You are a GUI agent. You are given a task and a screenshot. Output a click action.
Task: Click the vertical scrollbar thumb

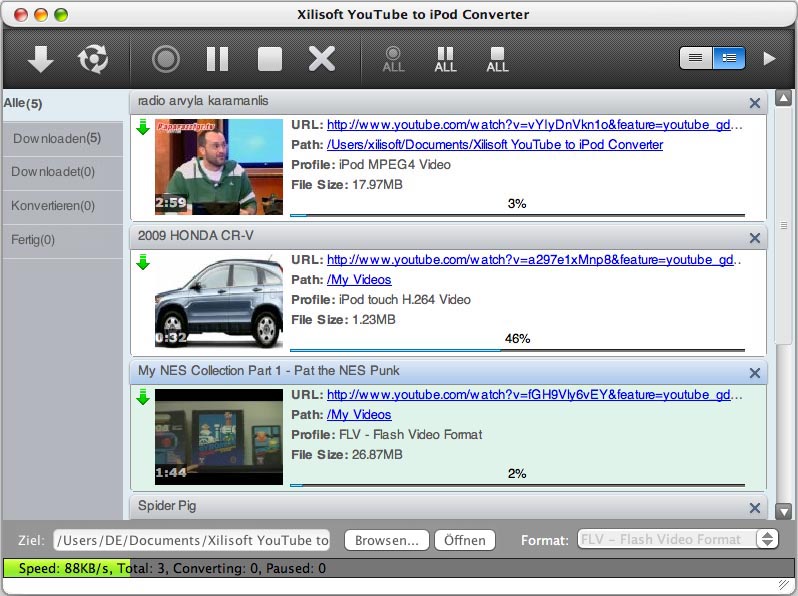click(x=784, y=225)
